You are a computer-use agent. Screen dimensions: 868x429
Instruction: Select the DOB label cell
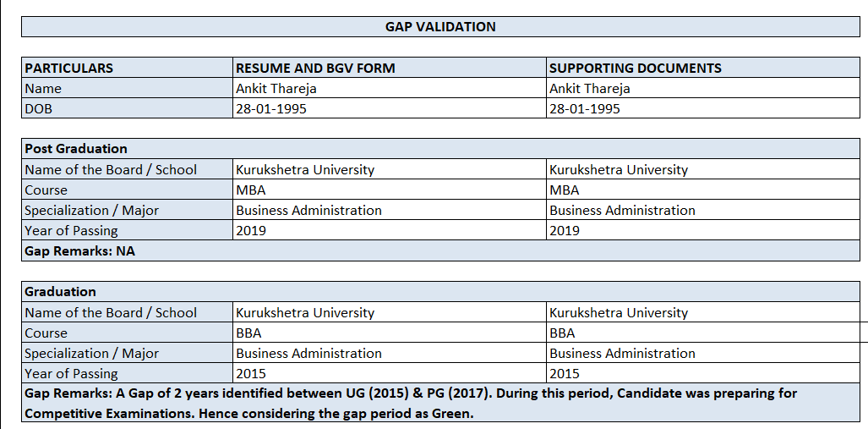click(x=128, y=108)
